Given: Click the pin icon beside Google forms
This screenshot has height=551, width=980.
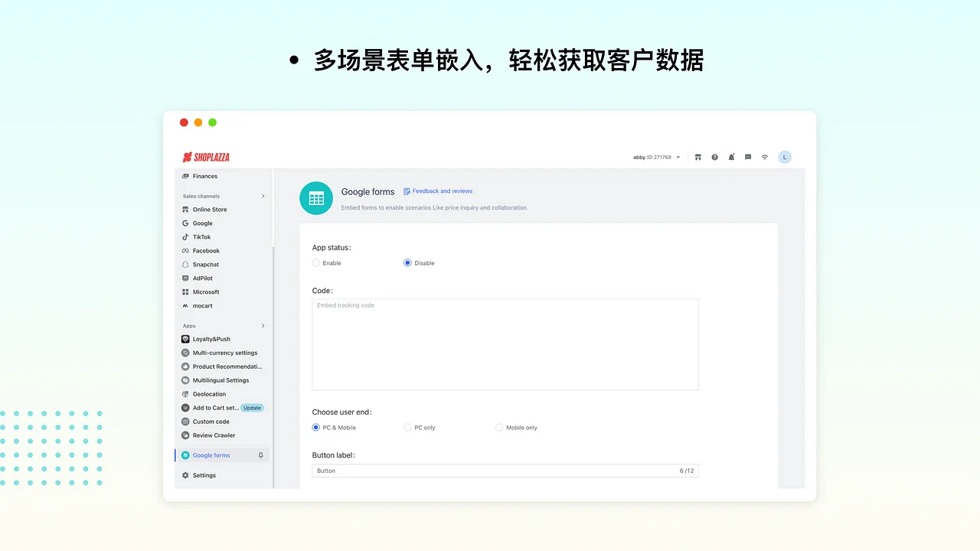Looking at the screenshot, I should pyautogui.click(x=261, y=455).
